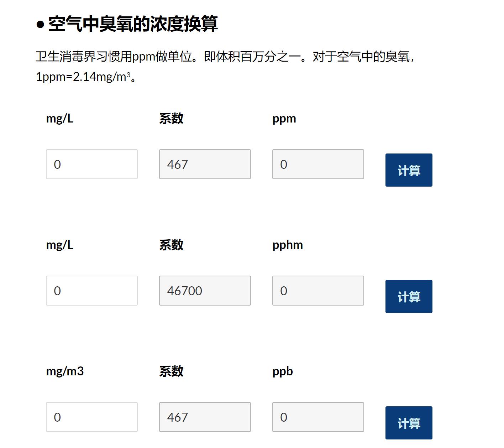Click the pphm column label
The height and width of the screenshot is (448, 504).
coord(287,245)
